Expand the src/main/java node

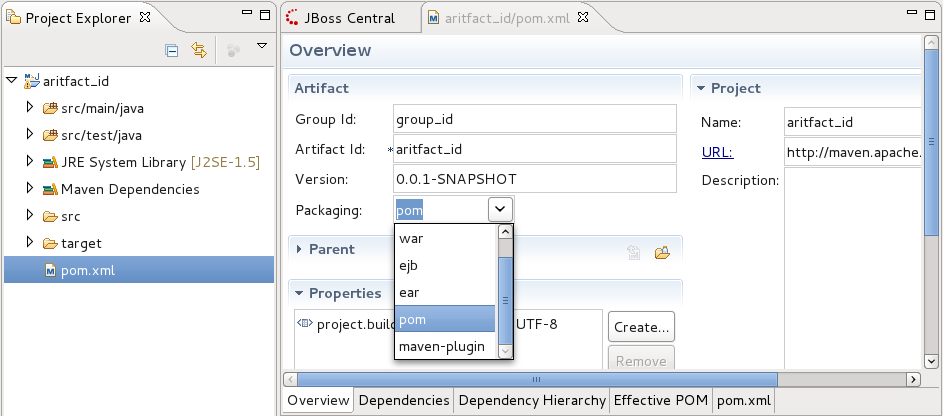[30, 107]
